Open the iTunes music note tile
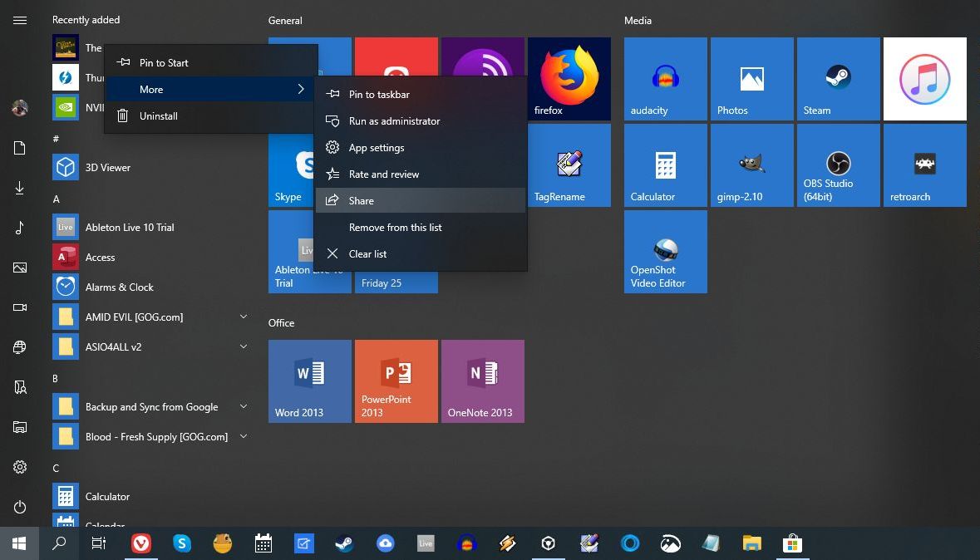This screenshot has height=560, width=980. click(925, 79)
